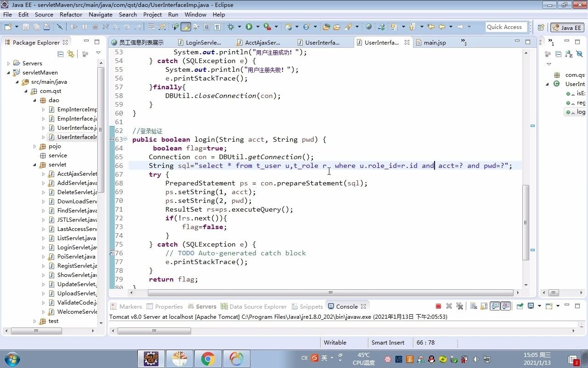Toggle Show Whitespace Characters paragraph icon
The width and height of the screenshot is (588, 368).
(x=217, y=27)
